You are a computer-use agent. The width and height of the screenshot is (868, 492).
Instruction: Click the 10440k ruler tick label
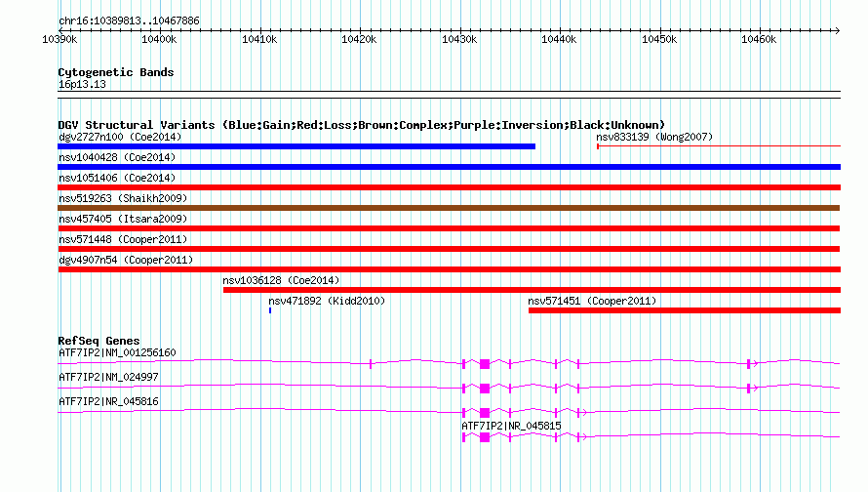(x=559, y=39)
